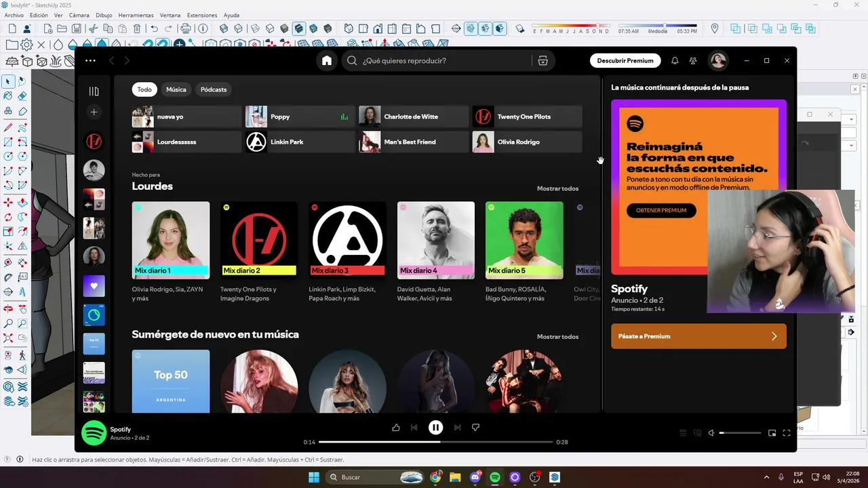Mute the Spotify volume
This screenshot has height=488, width=868.
(711, 433)
